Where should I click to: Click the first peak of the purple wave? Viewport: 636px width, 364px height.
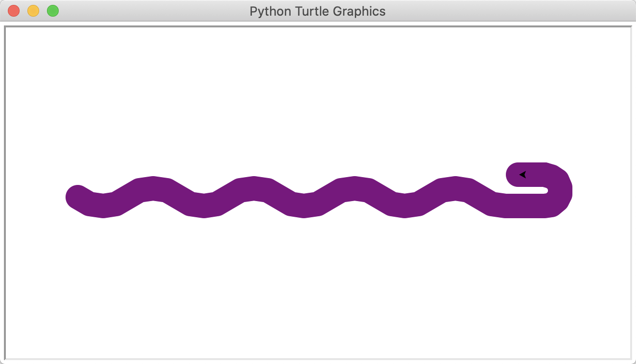pyautogui.click(x=153, y=188)
